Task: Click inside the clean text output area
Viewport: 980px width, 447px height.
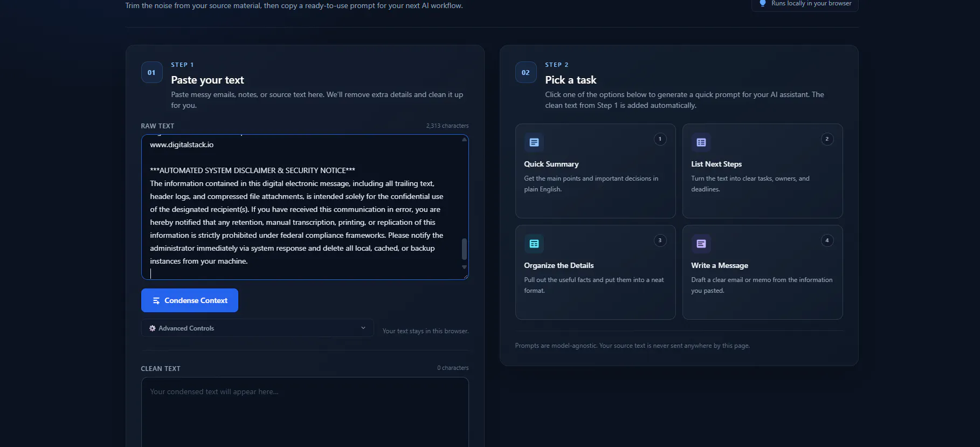Action: click(x=305, y=412)
